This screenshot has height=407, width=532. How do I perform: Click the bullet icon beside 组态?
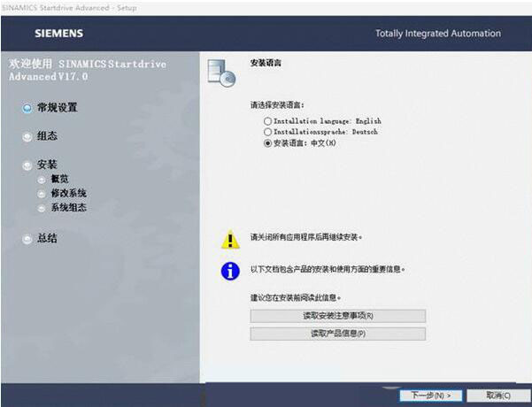[x=27, y=136]
